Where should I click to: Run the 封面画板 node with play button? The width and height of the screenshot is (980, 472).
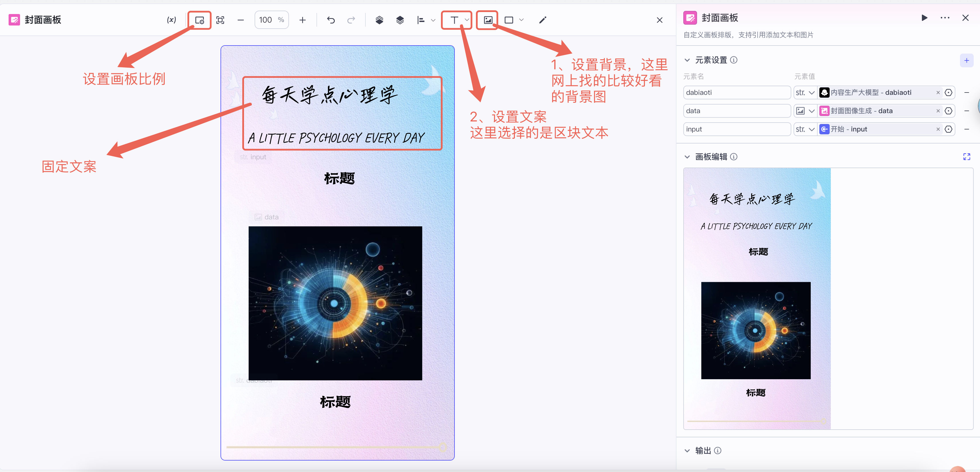[x=924, y=18]
